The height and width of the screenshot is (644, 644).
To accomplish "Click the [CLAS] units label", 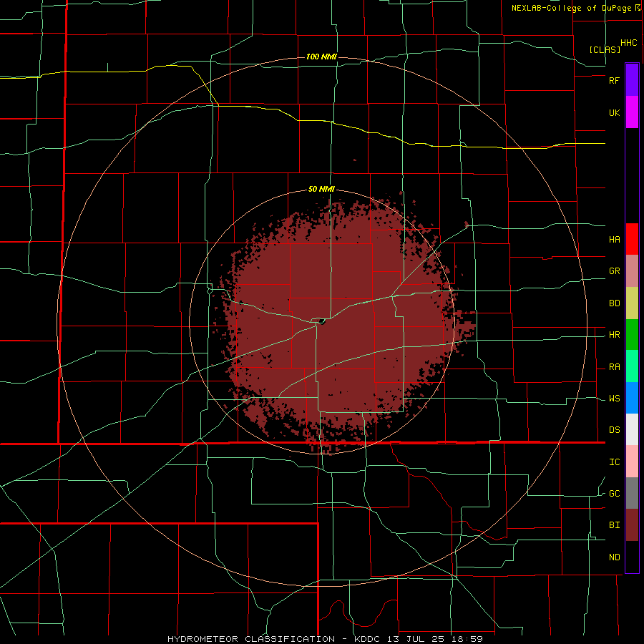I will 605,49.
